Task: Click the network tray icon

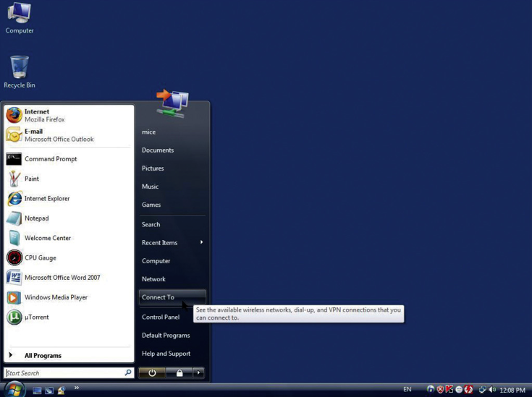Action: click(483, 390)
